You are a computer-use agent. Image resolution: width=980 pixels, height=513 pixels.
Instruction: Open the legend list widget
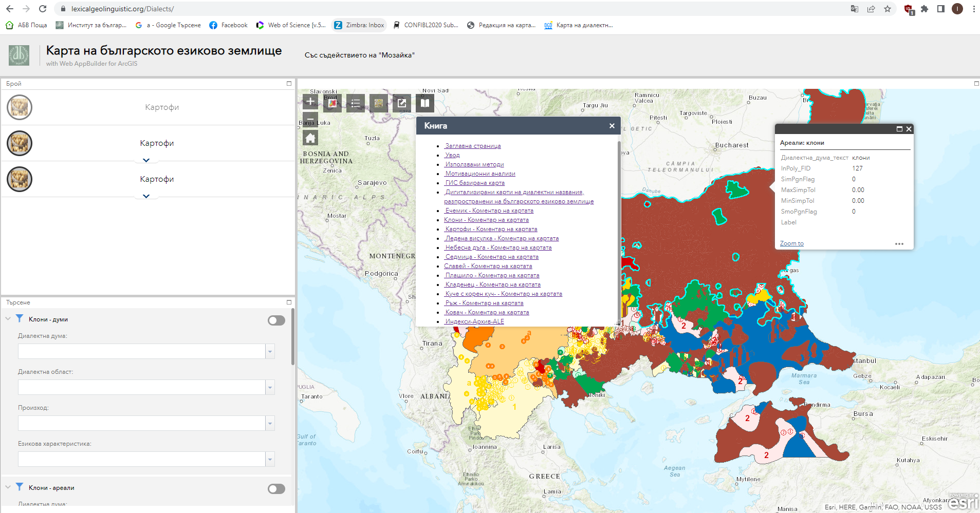356,103
